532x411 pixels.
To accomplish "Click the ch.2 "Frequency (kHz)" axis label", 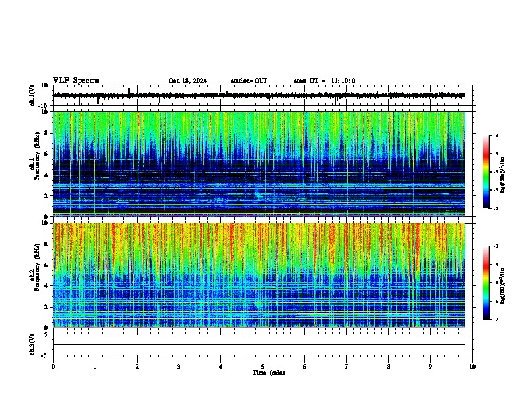I will (x=37, y=267).
